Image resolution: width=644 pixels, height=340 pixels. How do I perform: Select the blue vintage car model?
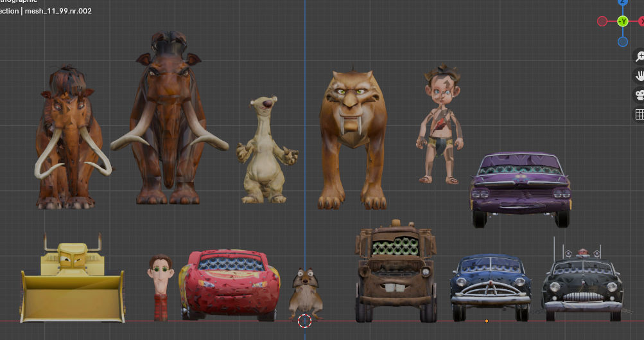491,287
